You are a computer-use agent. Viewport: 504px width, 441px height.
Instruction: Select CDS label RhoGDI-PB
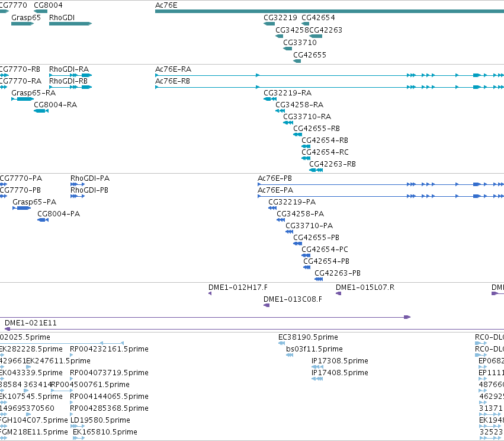tap(89, 190)
